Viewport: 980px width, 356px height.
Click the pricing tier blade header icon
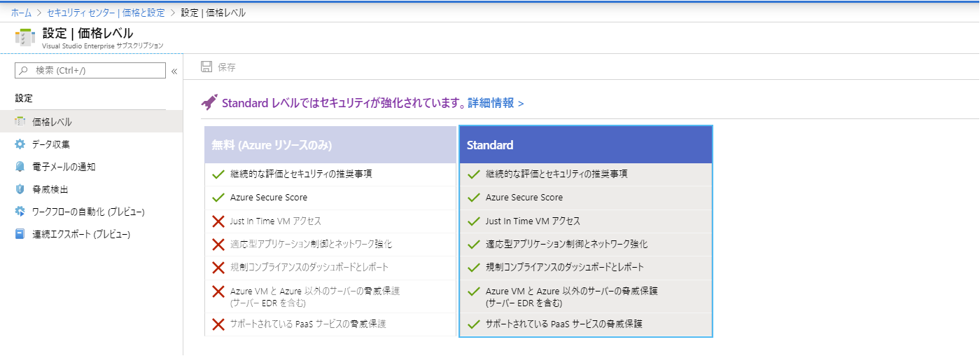click(x=25, y=38)
